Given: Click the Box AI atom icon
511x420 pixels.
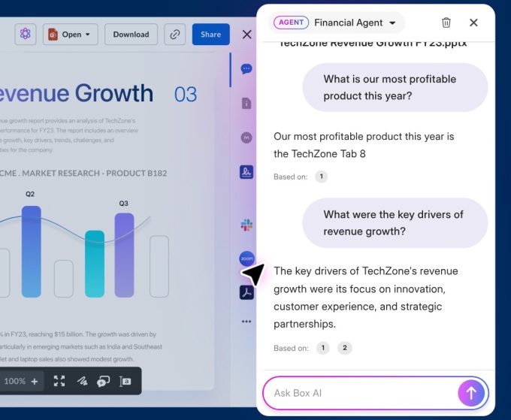Looking at the screenshot, I should click(26, 34).
